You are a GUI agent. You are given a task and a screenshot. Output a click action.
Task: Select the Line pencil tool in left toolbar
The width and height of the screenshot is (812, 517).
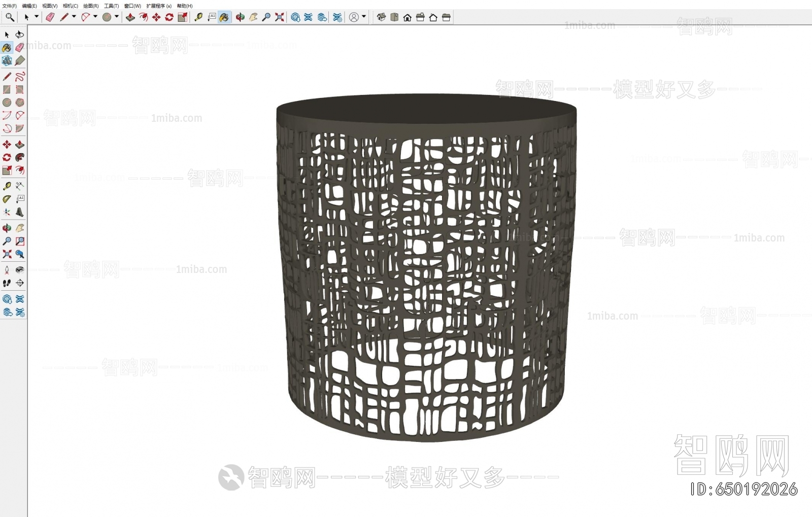tap(7, 77)
